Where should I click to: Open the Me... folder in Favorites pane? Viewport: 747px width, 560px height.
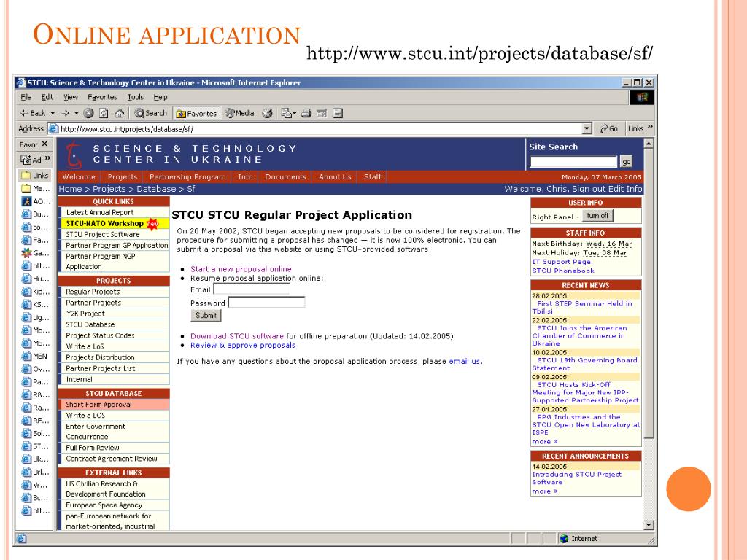[35, 188]
